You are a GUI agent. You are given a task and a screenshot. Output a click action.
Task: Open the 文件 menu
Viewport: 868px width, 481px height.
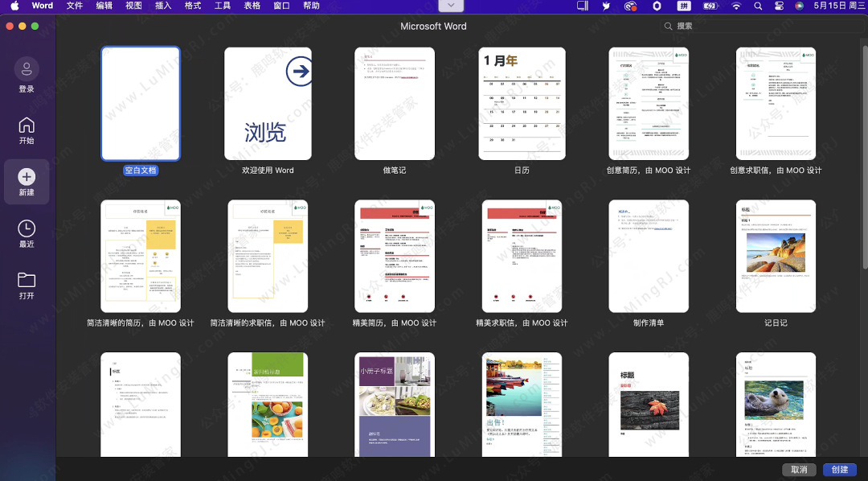point(75,6)
